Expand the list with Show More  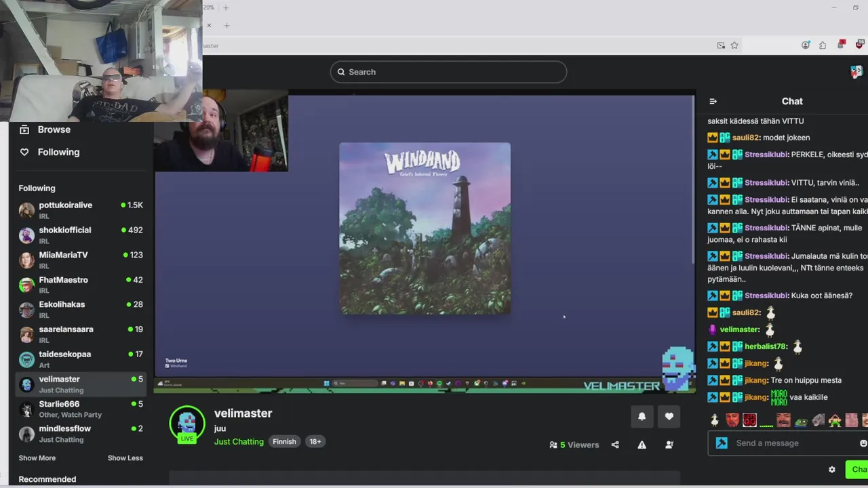tap(37, 458)
